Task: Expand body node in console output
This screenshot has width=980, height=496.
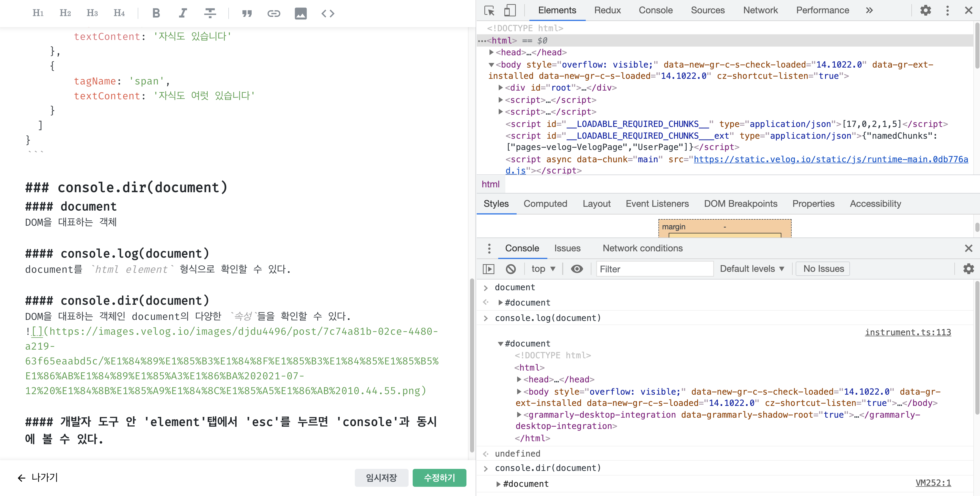Action: click(519, 391)
